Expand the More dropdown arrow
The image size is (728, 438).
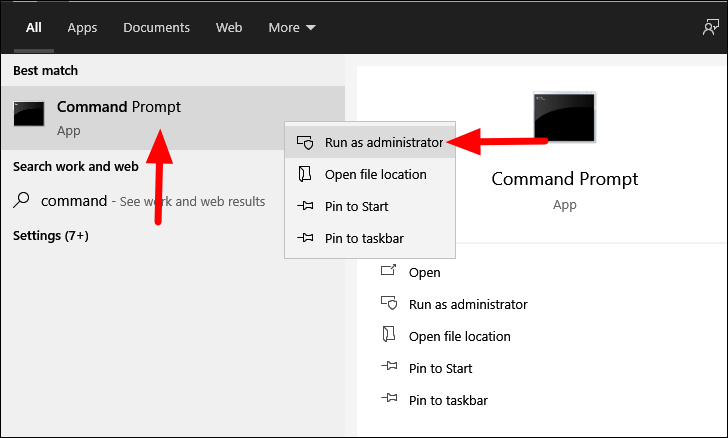(x=311, y=28)
